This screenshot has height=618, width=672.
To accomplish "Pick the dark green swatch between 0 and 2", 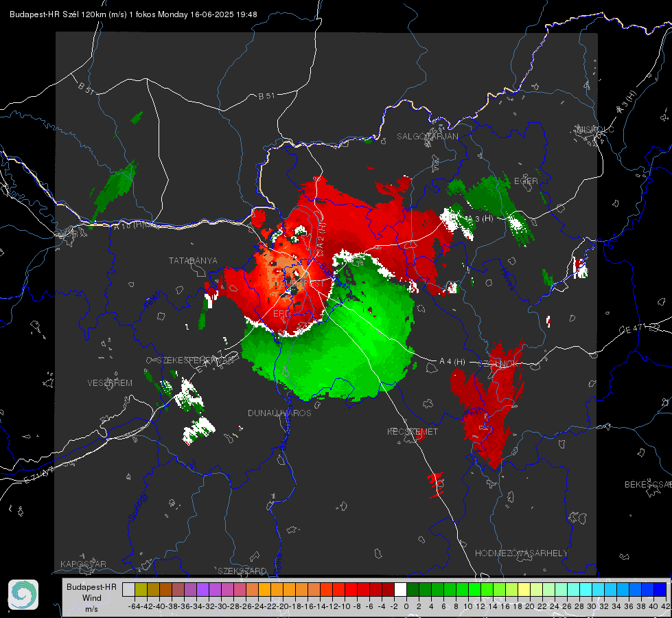I will 413,589.
